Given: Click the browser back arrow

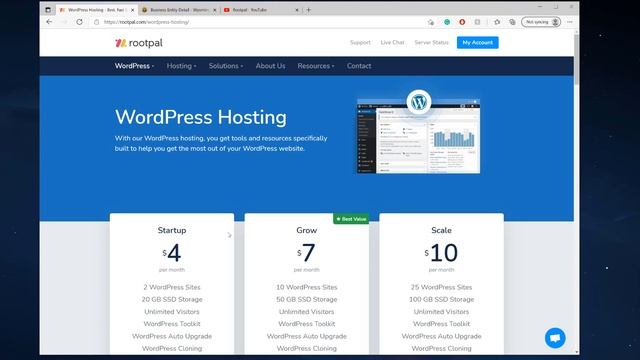Looking at the screenshot, I should 49,22.
